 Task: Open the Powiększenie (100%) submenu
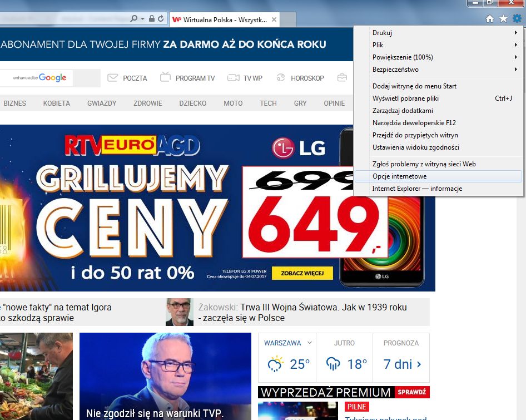438,57
